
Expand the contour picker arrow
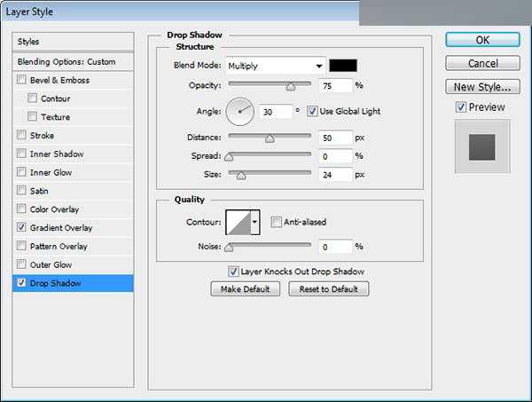click(x=255, y=222)
